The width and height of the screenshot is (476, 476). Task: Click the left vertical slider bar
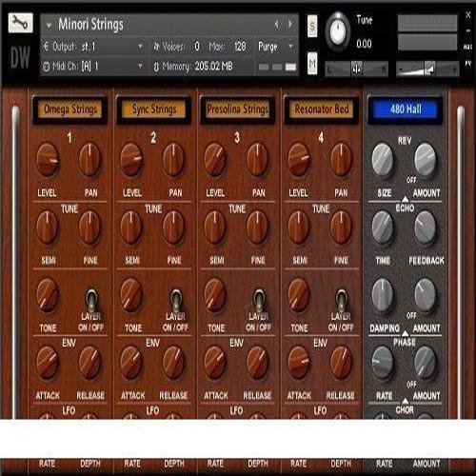[x=15, y=262]
